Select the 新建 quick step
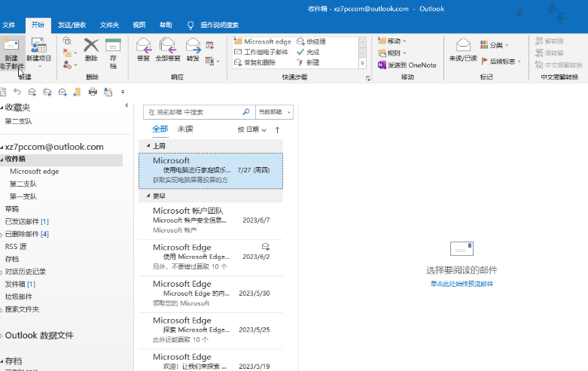This screenshot has width=588, height=371. [308, 62]
